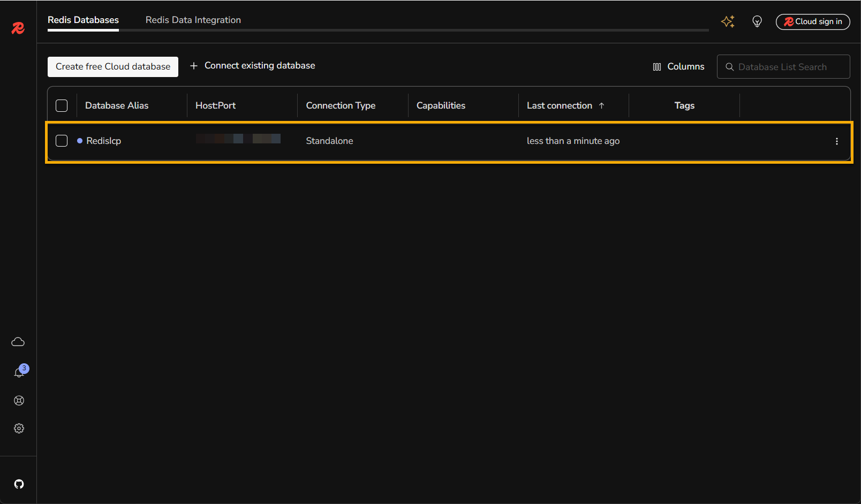
Task: Open the cloud icon in sidebar
Action: 18,342
